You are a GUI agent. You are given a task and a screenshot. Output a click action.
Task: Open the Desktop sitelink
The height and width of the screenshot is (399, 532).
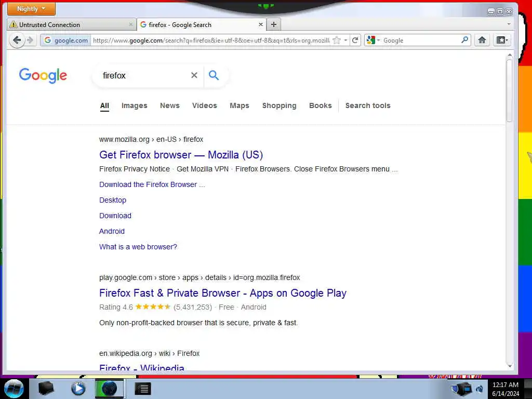113,200
